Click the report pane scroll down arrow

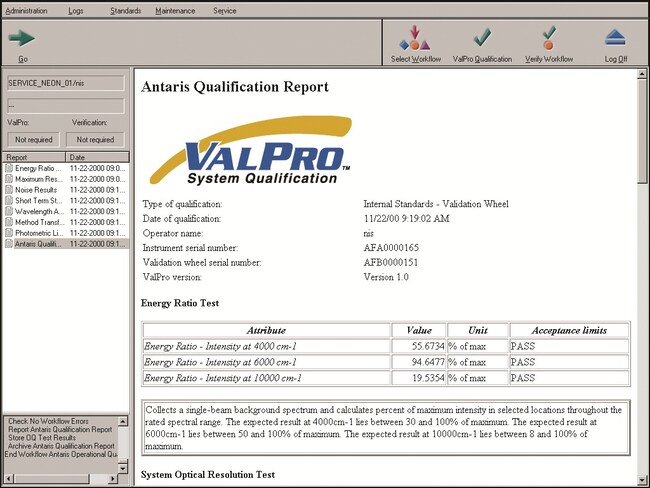coord(642,480)
